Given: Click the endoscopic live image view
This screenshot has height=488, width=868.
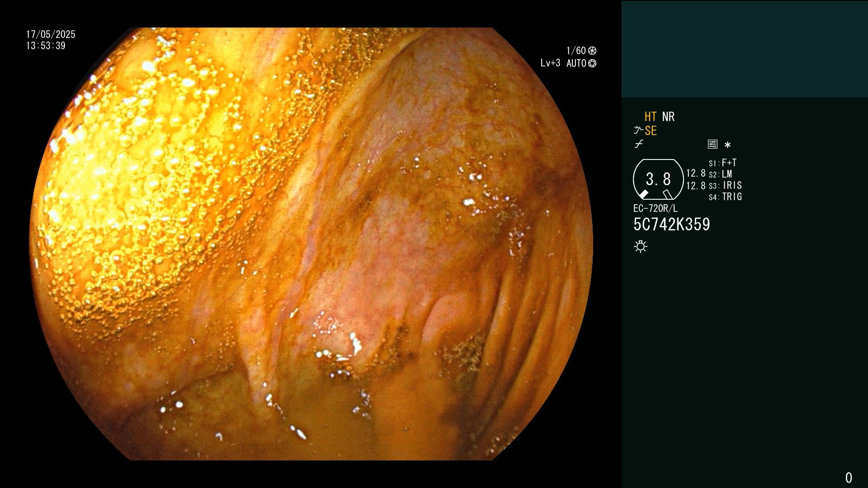Looking at the screenshot, I should pos(311,244).
